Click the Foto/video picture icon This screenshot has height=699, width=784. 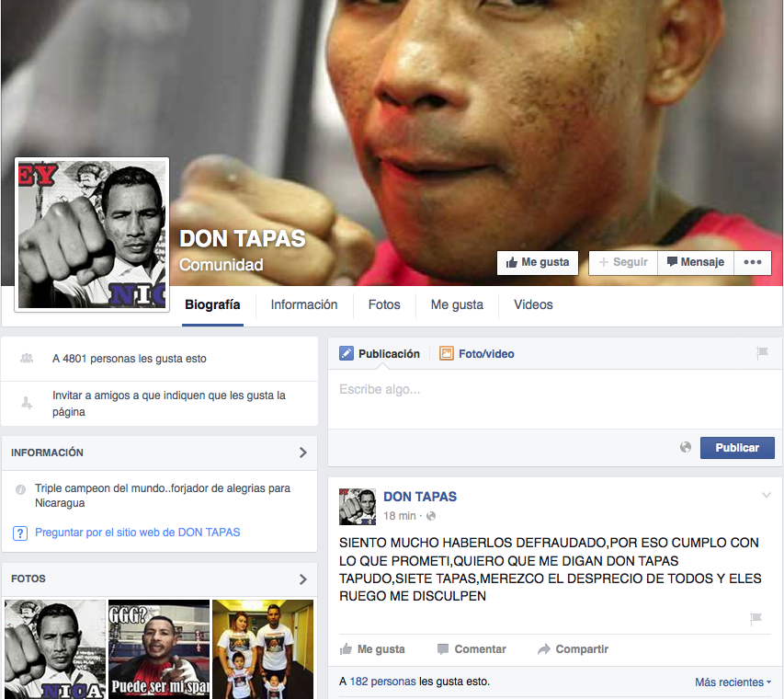(447, 353)
